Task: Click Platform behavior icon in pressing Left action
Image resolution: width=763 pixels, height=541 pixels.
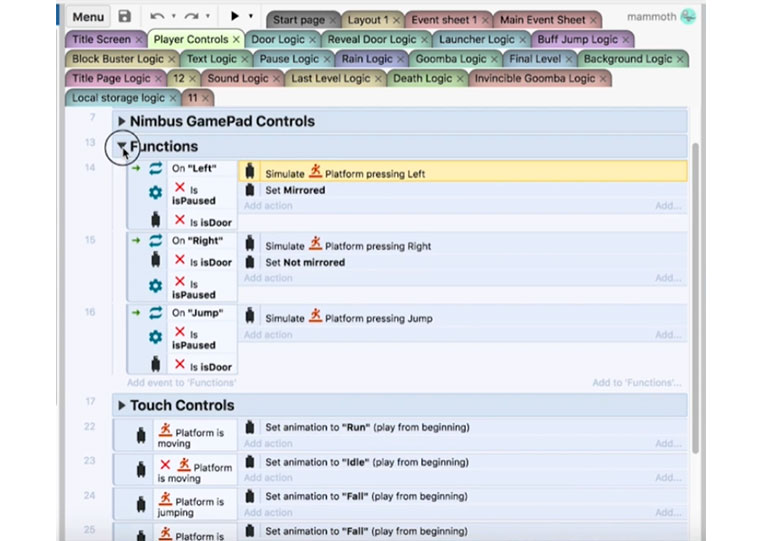Action: coord(315,171)
